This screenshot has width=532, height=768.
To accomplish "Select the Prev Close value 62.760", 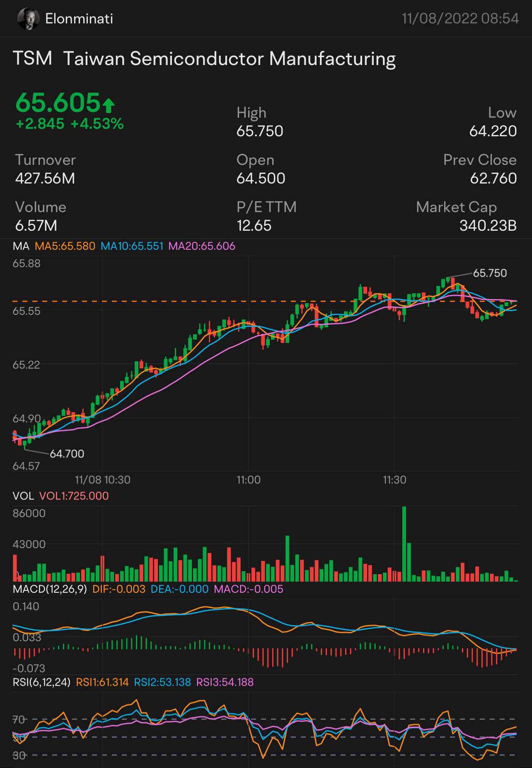I will 493,179.
